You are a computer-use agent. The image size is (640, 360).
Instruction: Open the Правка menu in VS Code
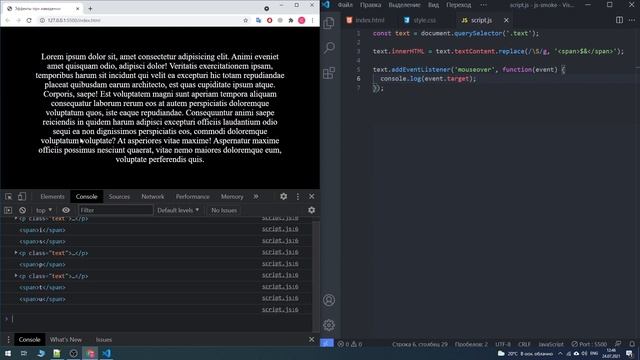(x=371, y=5)
